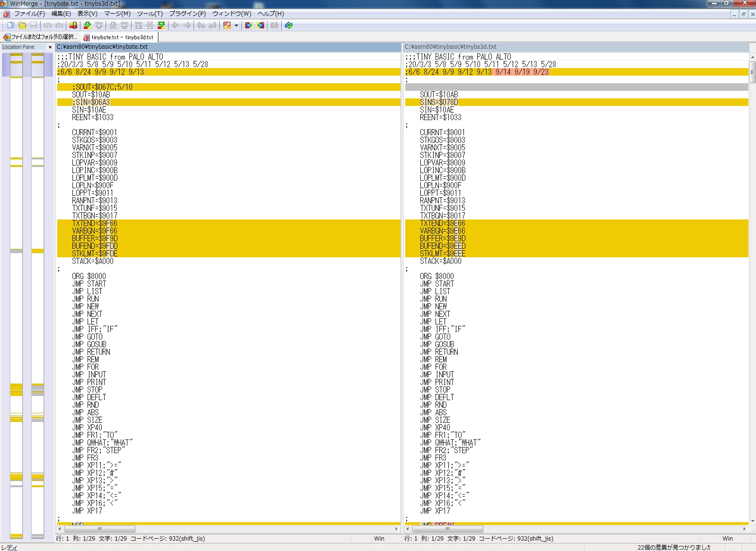Image resolution: width=756 pixels, height=551 pixels.
Task: Click the Undo toolbar icon
Action: [x=48, y=26]
